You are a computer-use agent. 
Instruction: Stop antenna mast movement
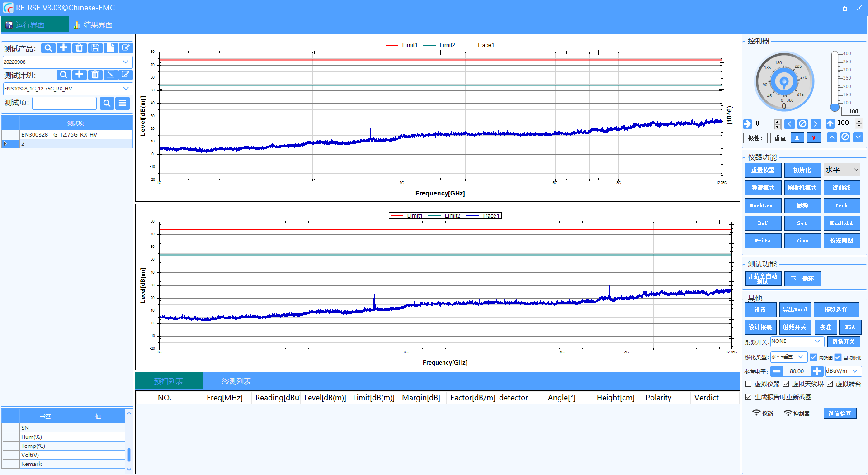click(845, 138)
